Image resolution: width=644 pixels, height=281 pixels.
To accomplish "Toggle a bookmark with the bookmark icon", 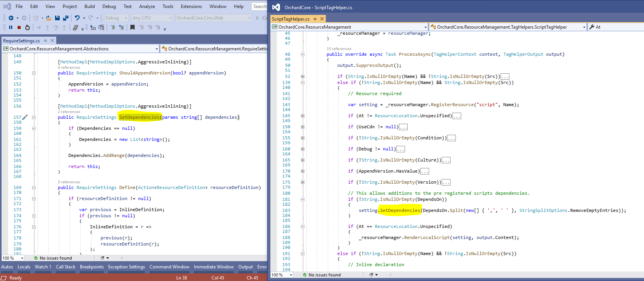I will coord(132,27).
